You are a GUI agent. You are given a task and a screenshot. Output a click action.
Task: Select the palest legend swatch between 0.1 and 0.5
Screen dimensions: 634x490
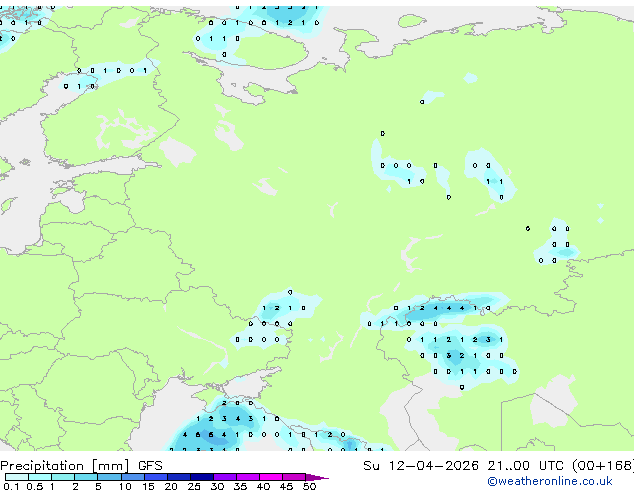[17, 477]
